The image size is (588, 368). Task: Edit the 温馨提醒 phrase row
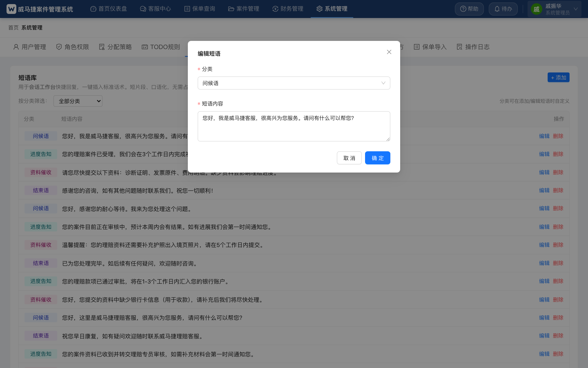coord(544,245)
